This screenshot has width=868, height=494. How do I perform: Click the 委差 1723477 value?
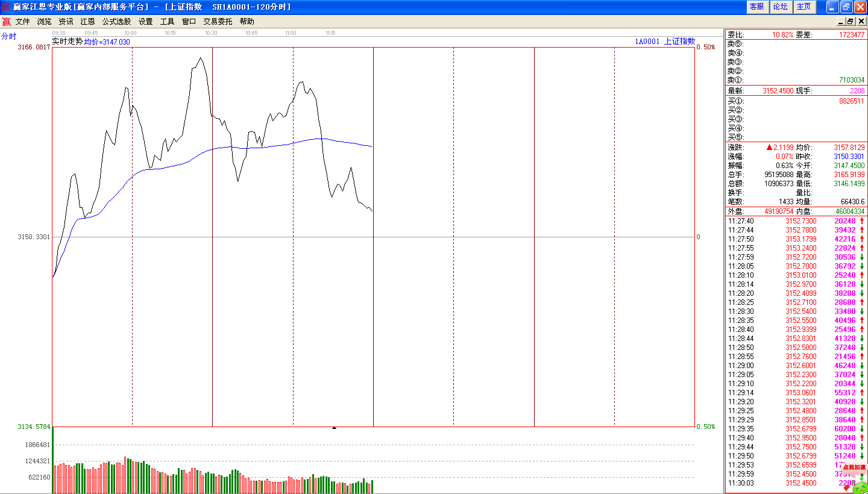pos(852,35)
